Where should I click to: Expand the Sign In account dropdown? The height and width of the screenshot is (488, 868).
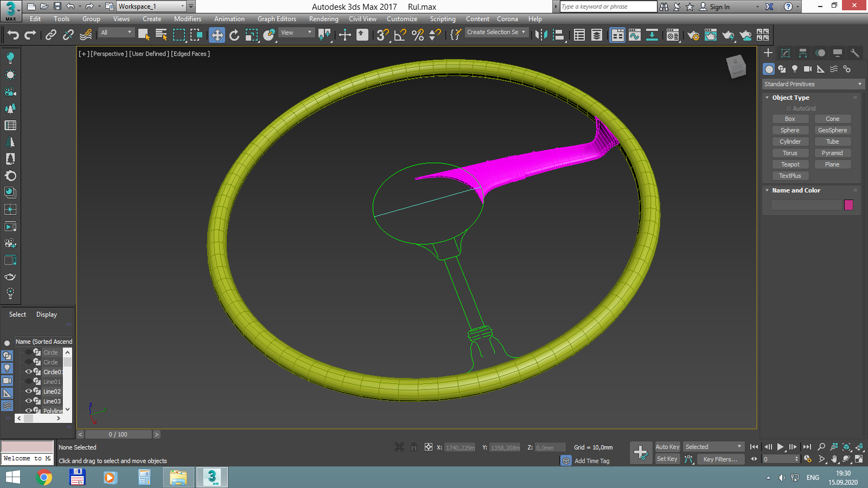click(758, 7)
